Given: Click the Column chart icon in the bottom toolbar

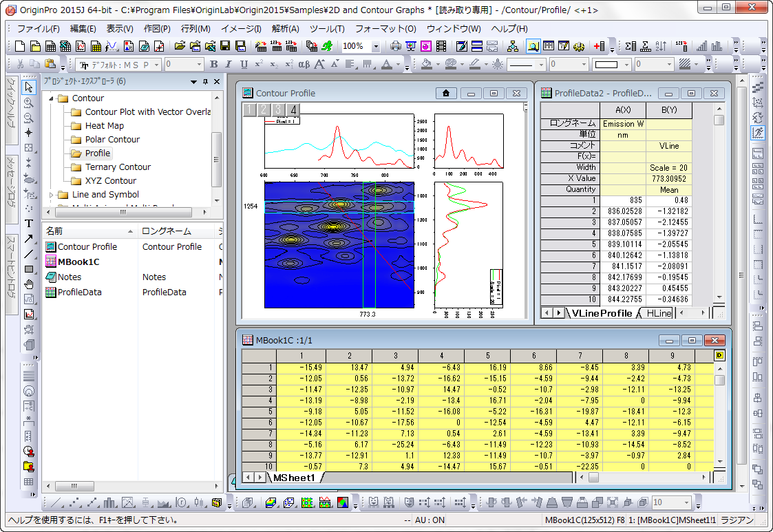Looking at the screenshot, I should coord(109,502).
